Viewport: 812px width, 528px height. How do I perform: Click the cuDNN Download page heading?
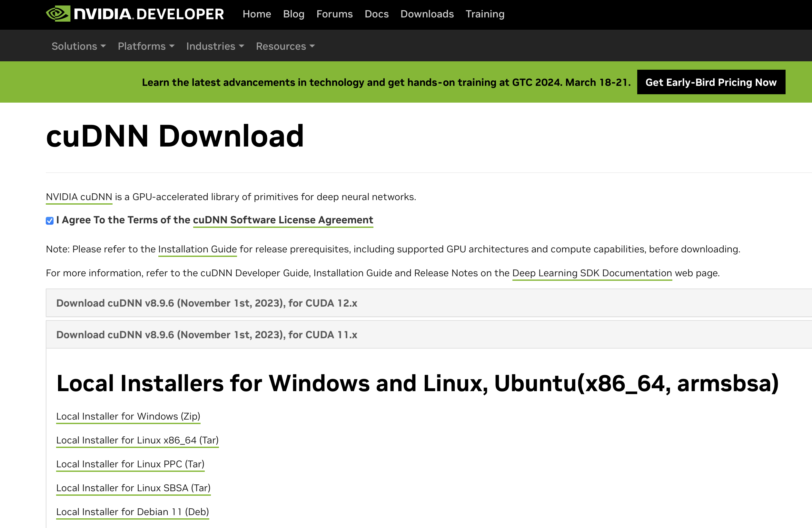tap(175, 136)
